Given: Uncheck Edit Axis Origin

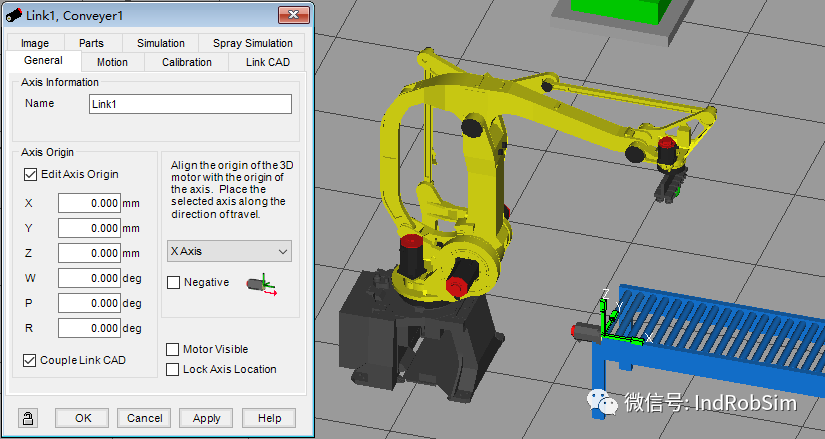Looking at the screenshot, I should tap(31, 174).
